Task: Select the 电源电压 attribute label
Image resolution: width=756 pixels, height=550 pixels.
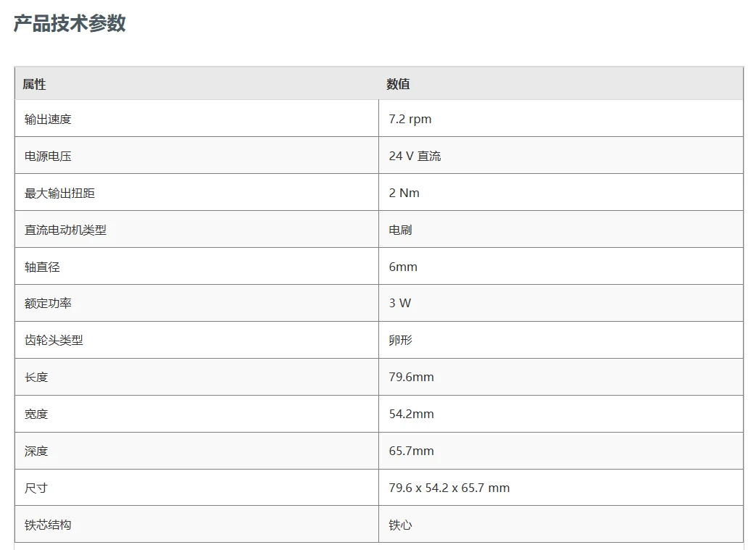Action: click(x=48, y=156)
